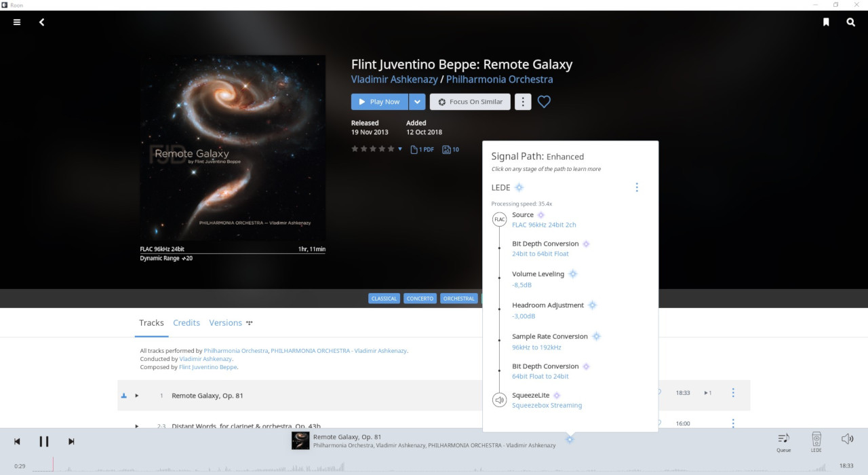Click the '24bit to 64bit Float' value
The image size is (868, 475).
[540, 254]
